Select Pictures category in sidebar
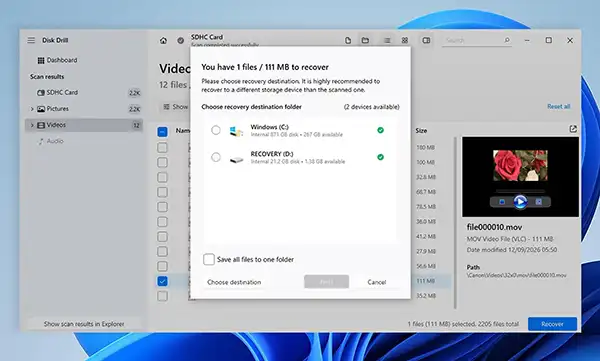This screenshot has width=600, height=361. click(85, 109)
